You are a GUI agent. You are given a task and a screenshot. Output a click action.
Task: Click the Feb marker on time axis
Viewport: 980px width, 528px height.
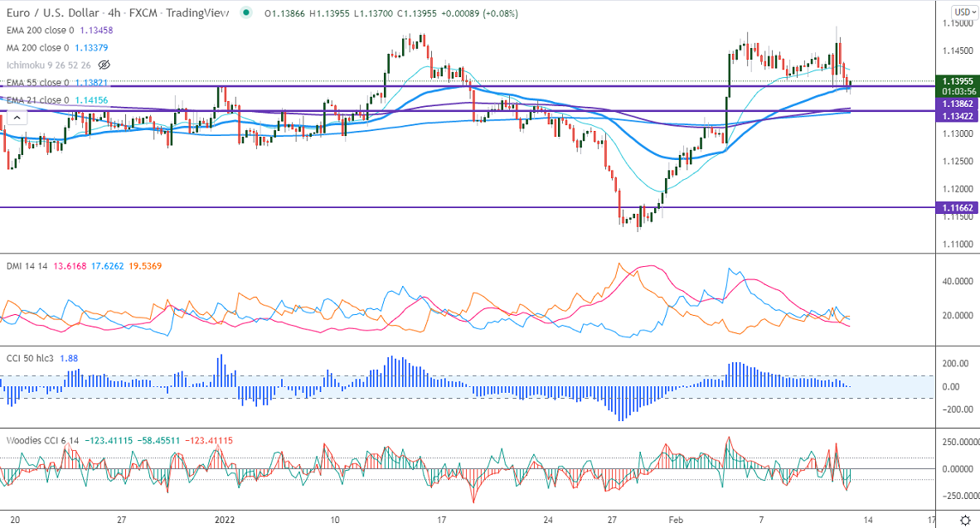pos(676,520)
